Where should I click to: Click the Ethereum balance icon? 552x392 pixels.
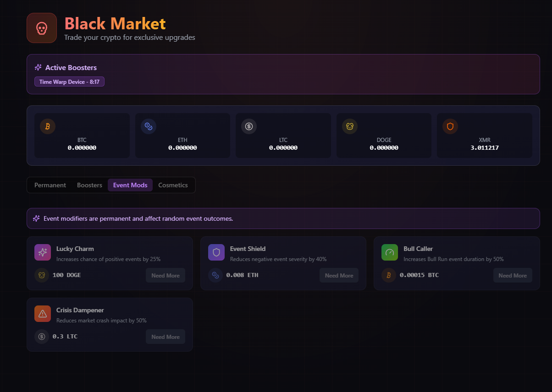pyautogui.click(x=148, y=126)
